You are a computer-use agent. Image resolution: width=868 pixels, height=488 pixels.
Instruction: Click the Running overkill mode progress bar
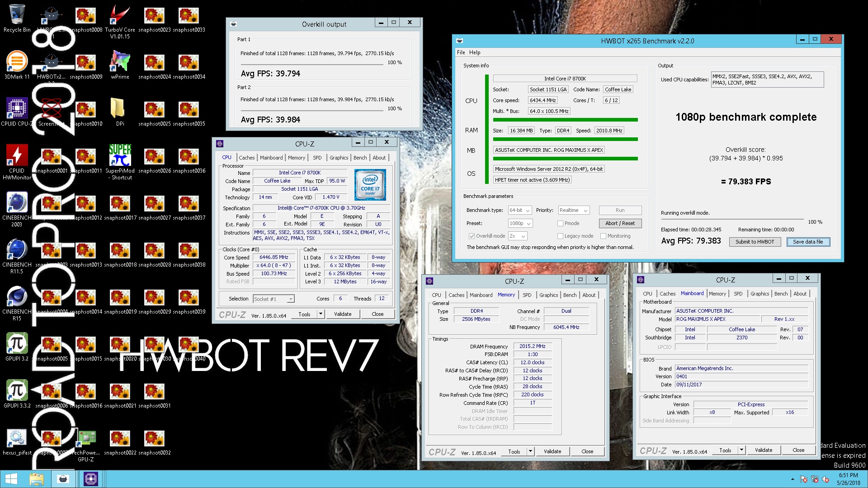click(x=733, y=220)
